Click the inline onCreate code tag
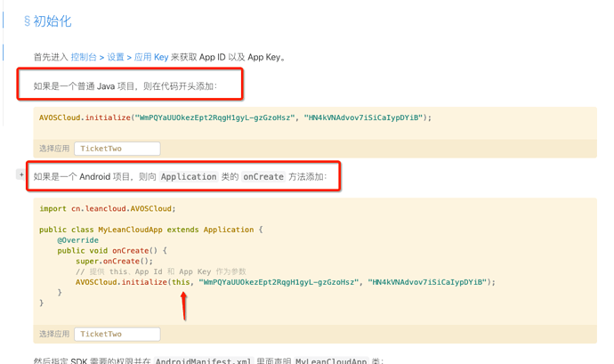This screenshot has width=614, height=364. (263, 177)
